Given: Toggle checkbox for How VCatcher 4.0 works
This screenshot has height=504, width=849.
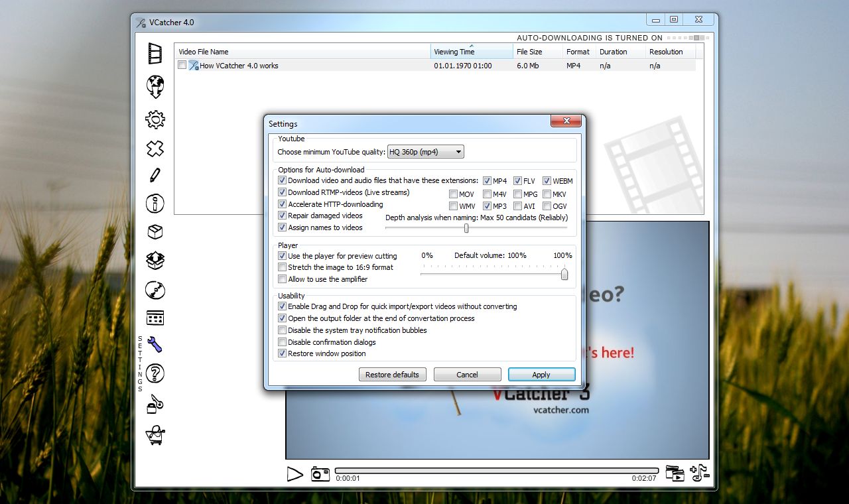Looking at the screenshot, I should coord(182,65).
